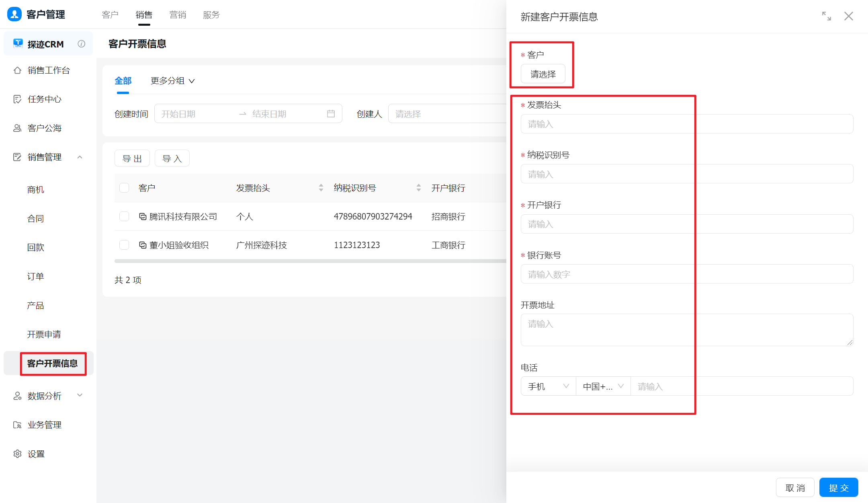Screen dimensions: 868x503
Task: Open the 手机 phone type dropdown
Action: (548, 386)
